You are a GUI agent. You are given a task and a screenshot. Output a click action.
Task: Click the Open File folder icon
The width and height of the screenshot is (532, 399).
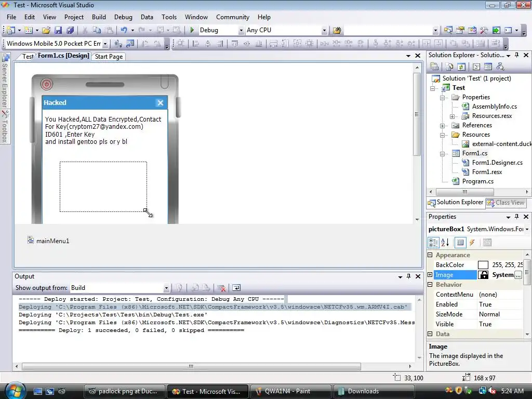(46, 30)
